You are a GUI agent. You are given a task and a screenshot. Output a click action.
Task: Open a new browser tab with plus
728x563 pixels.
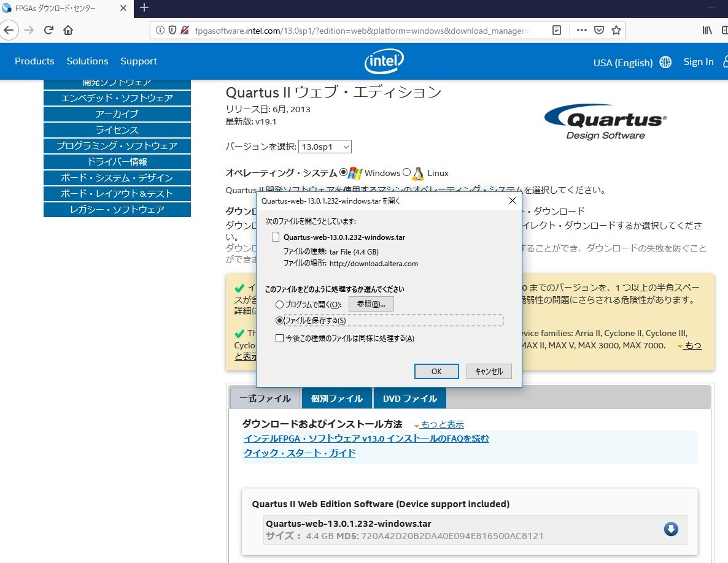[x=144, y=8]
